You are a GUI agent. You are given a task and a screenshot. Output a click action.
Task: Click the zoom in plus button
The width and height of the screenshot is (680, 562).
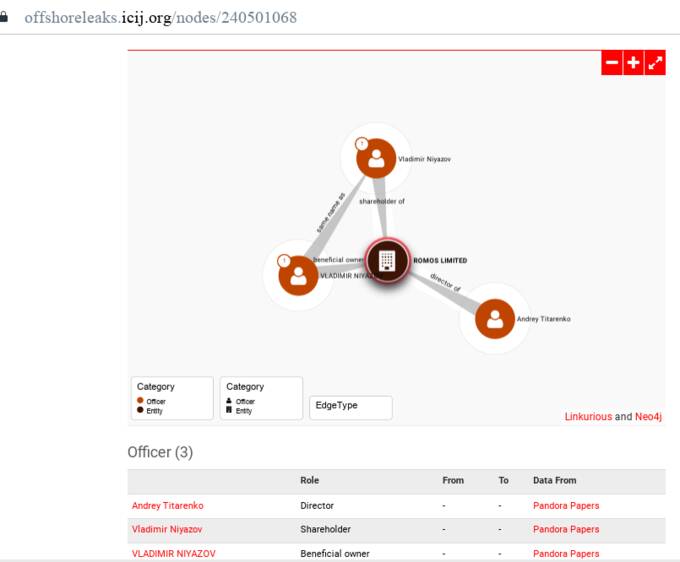[633, 63]
